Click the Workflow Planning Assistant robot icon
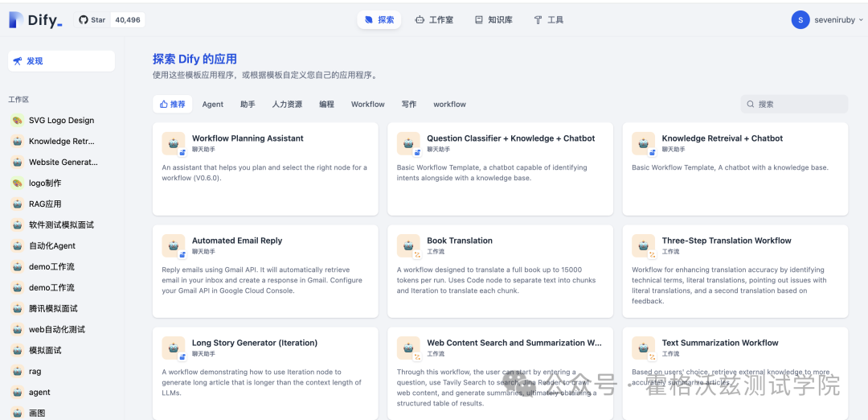This screenshot has width=868, height=420. (174, 143)
